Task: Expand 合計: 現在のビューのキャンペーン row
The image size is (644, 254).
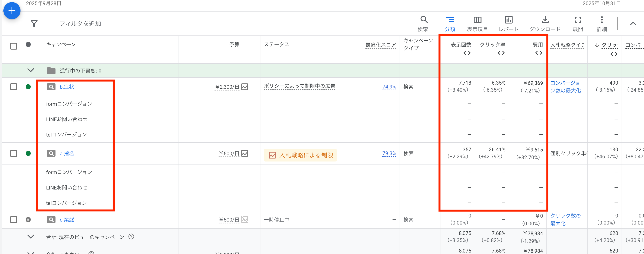Action: pos(31,236)
